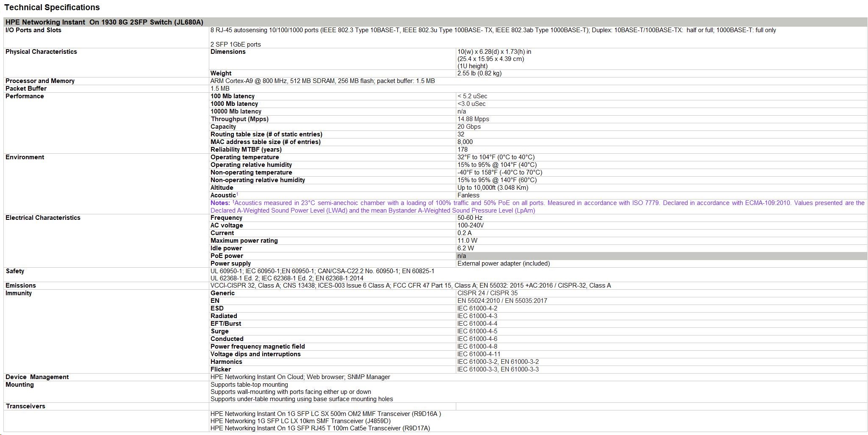Select the JL680A switch table title row
868x435 pixels.
[x=104, y=22]
